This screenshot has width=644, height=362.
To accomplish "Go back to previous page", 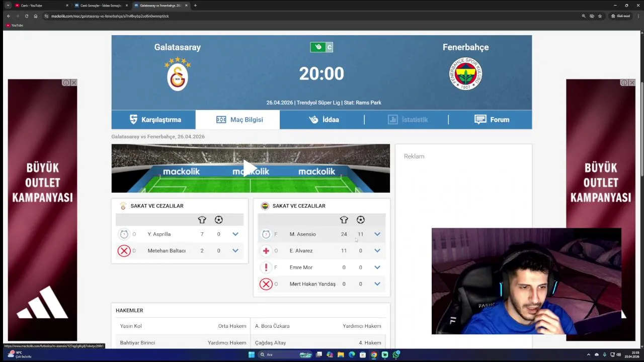I will point(9,16).
